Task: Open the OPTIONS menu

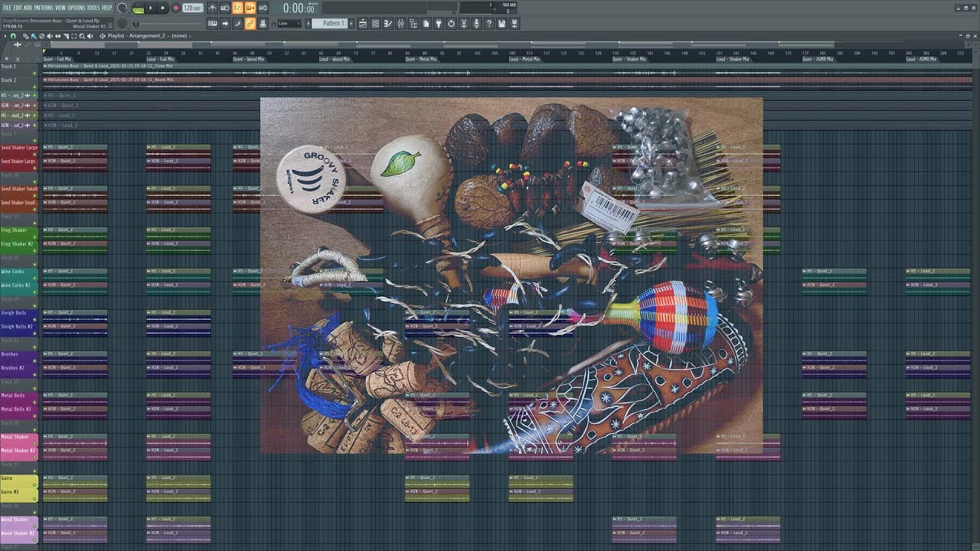Action: tap(77, 8)
